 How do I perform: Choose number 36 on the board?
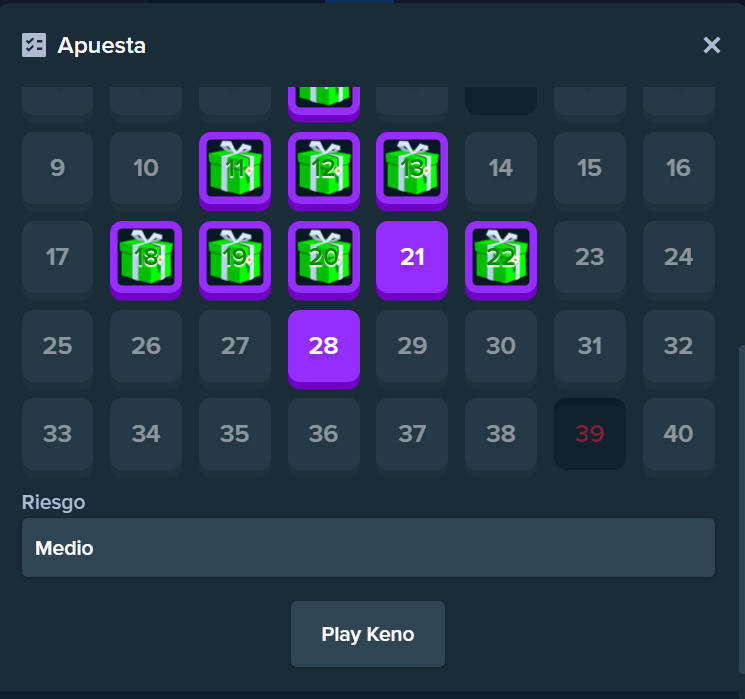point(324,435)
